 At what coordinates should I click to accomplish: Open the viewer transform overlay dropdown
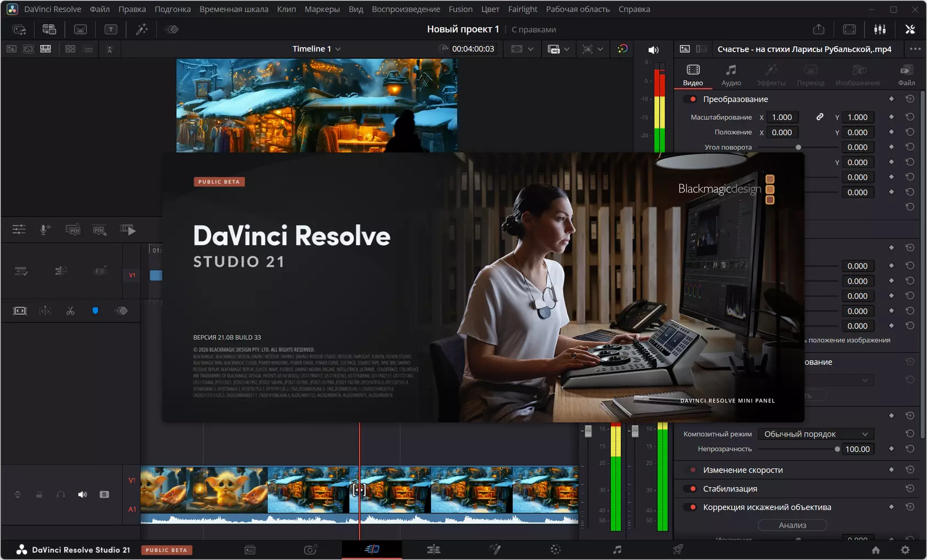point(592,49)
